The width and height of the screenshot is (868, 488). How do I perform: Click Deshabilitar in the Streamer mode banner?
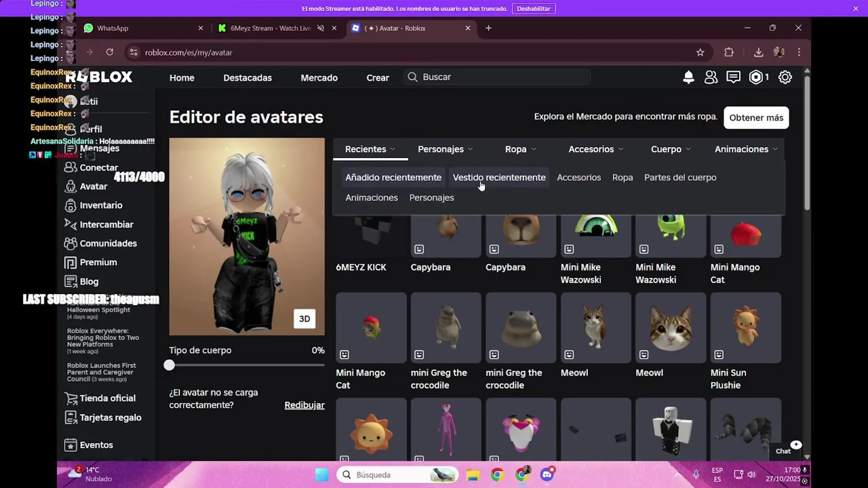pos(534,8)
